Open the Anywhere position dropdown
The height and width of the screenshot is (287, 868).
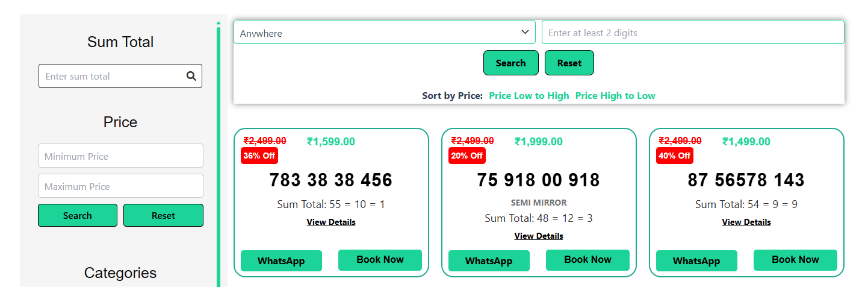point(384,33)
